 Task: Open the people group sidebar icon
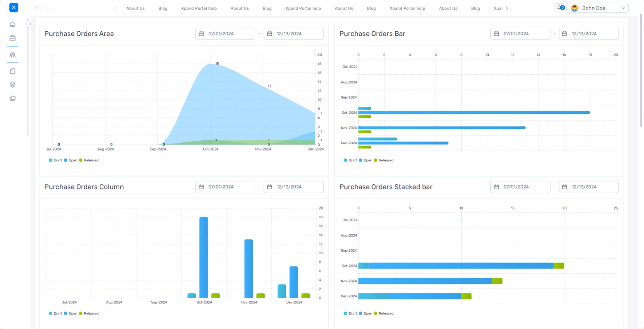[x=12, y=55]
